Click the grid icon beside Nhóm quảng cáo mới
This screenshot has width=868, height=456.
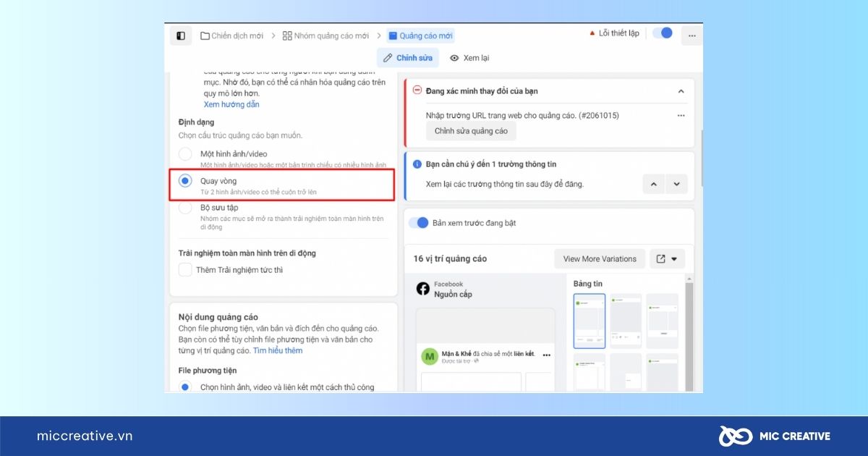pos(287,35)
